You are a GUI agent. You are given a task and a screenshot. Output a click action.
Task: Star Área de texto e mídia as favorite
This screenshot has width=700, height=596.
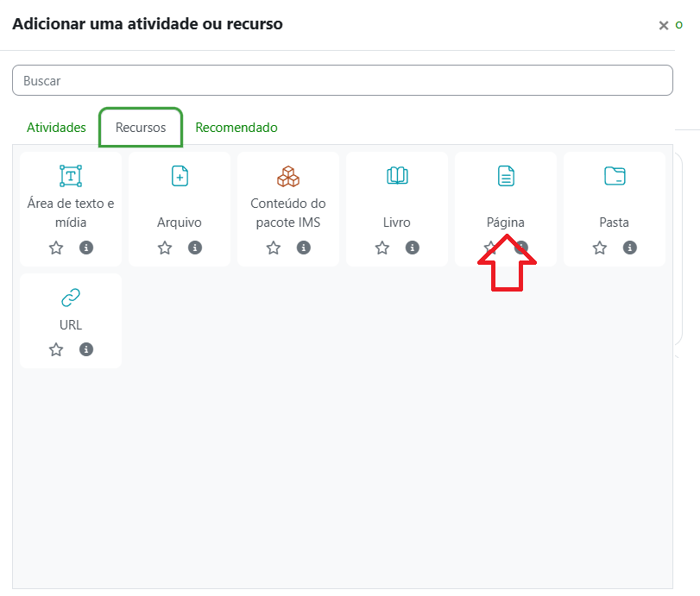coord(56,248)
